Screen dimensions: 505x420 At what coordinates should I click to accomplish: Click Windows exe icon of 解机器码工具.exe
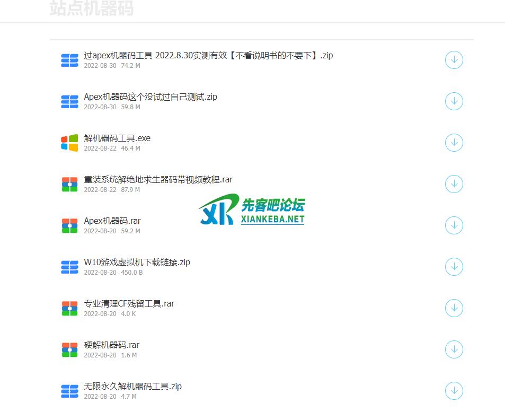click(x=69, y=143)
